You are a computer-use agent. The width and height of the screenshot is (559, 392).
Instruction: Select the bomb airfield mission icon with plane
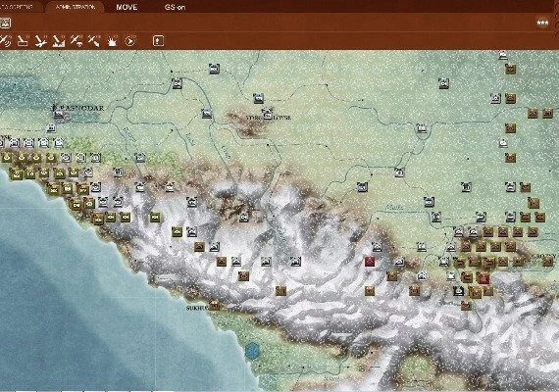40,41
